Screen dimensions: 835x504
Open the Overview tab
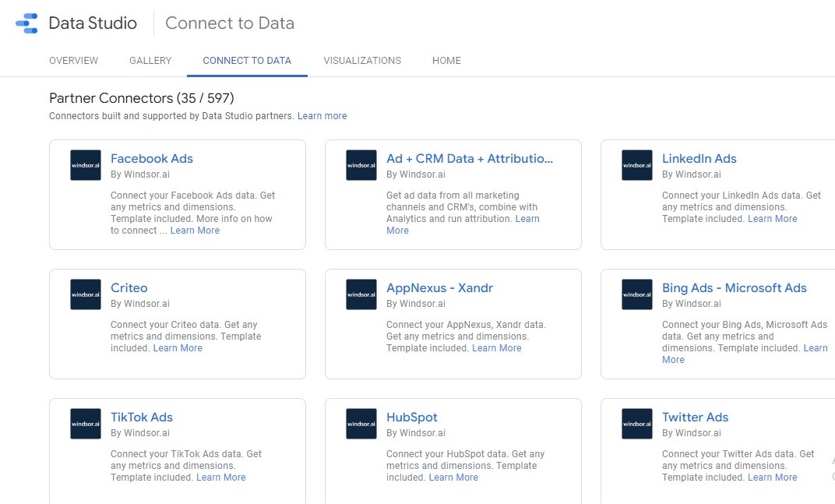[x=73, y=61]
